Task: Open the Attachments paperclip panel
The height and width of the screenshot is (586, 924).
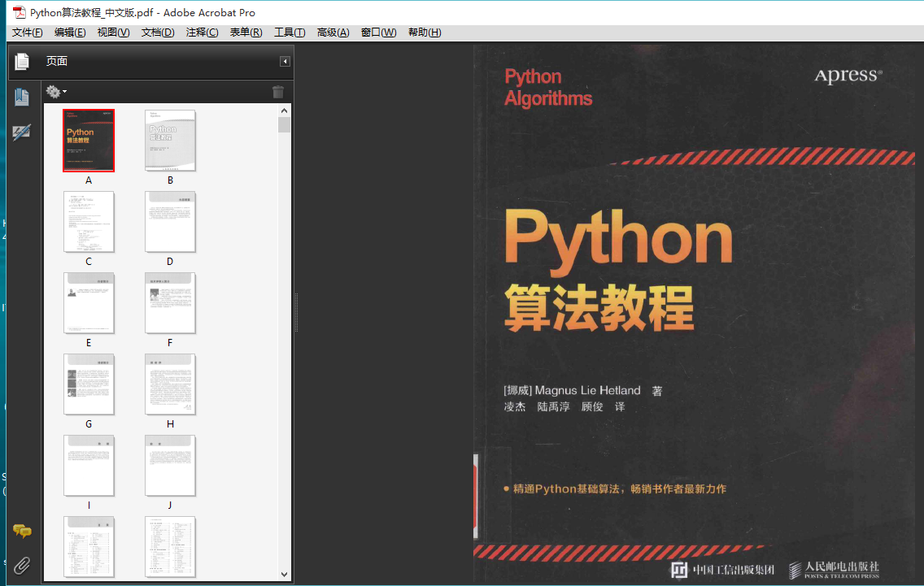Action: (x=22, y=566)
